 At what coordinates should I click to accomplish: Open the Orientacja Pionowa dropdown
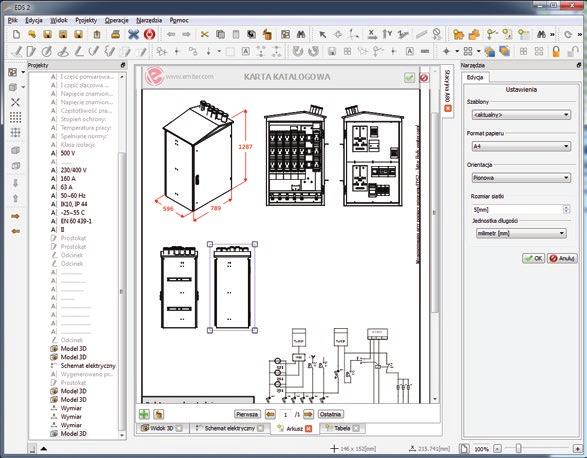[x=521, y=178]
